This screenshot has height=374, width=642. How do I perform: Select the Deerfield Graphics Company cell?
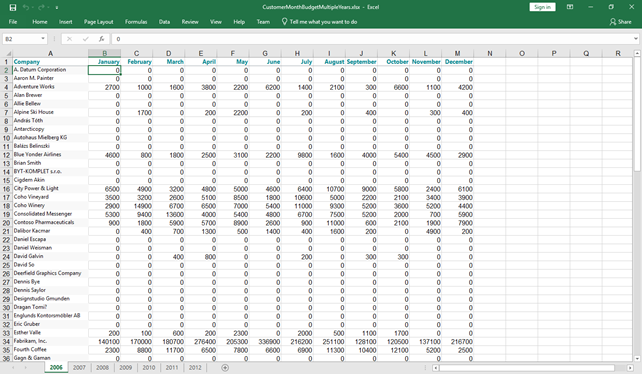pos(50,273)
